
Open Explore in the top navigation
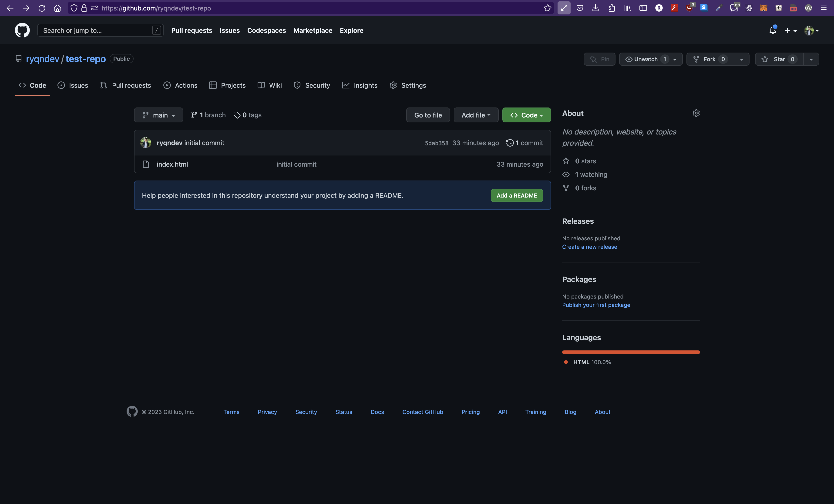pos(351,30)
